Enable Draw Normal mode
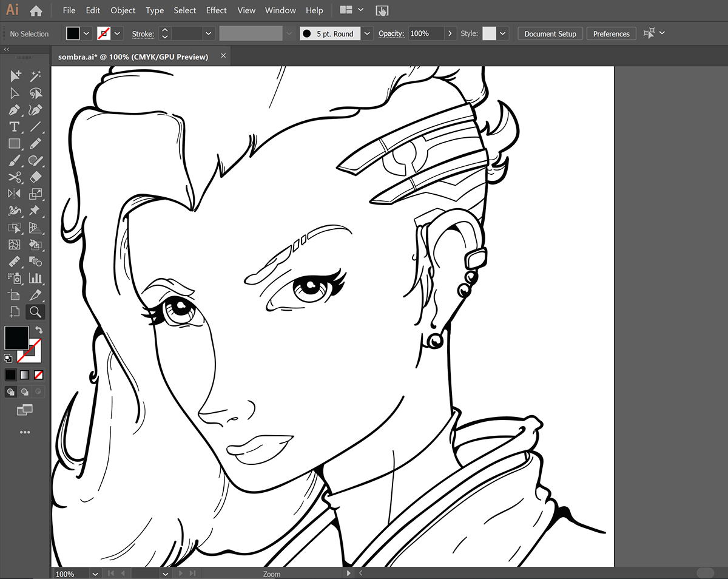 11,391
